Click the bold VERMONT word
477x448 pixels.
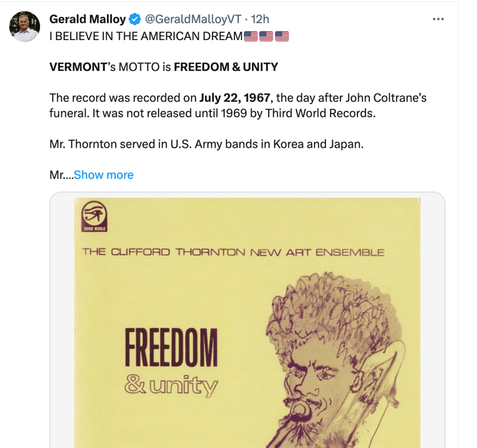coord(78,67)
